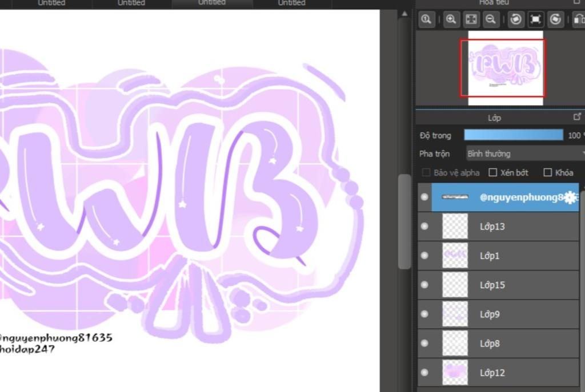Click the navigator zoom in magnifier
Viewport: 585px width, 392px height.
point(451,19)
